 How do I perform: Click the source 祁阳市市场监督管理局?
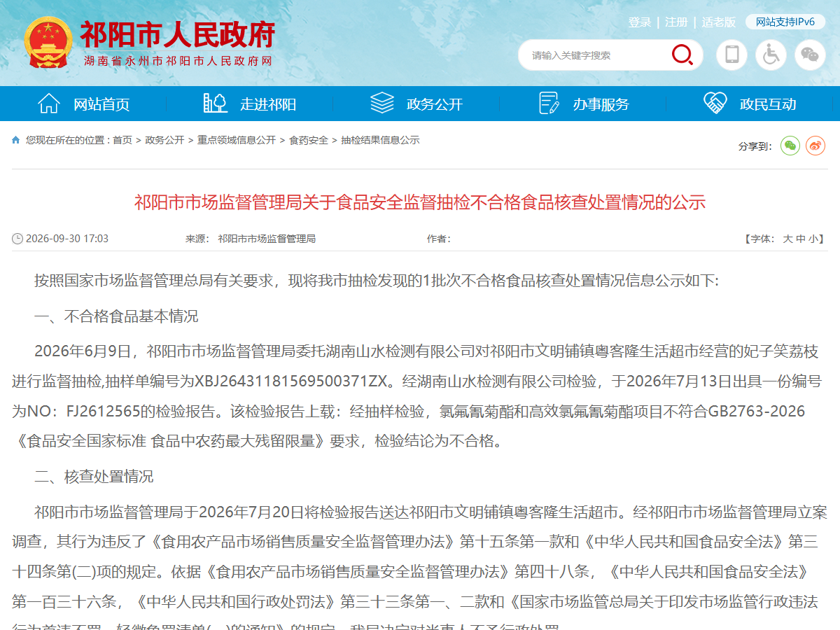267,239
